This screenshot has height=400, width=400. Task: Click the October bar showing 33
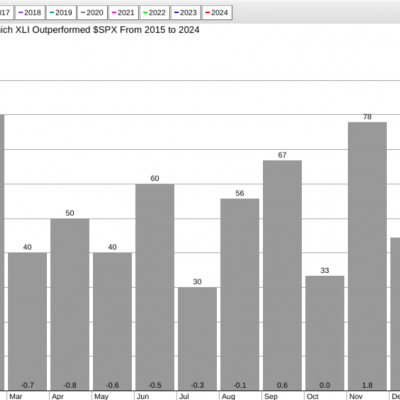pyautogui.click(x=325, y=333)
